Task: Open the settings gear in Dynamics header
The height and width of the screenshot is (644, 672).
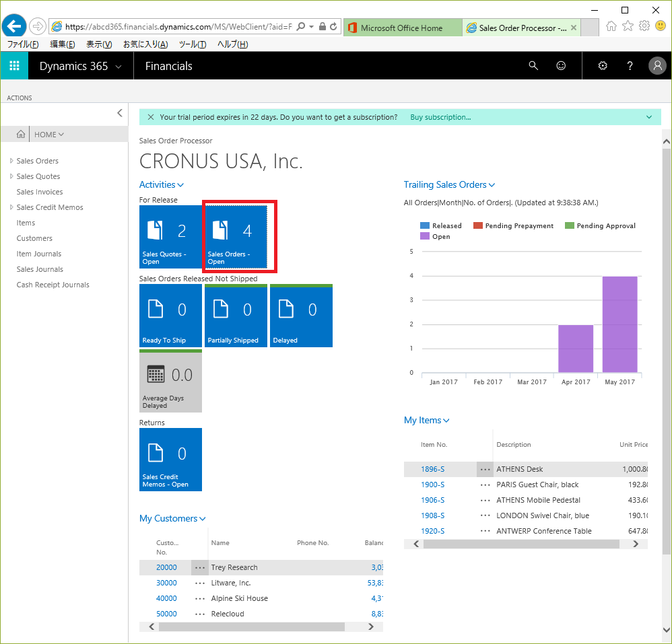Action: click(x=603, y=65)
